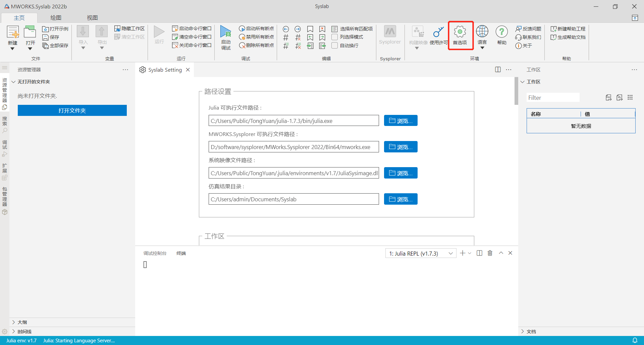Open 关于 about info item
The width and height of the screenshot is (644, 345).
point(524,46)
